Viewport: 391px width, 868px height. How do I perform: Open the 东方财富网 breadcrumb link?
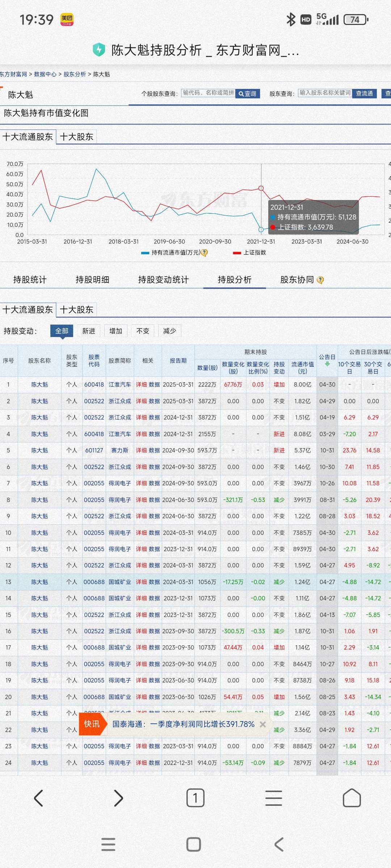tap(13, 74)
